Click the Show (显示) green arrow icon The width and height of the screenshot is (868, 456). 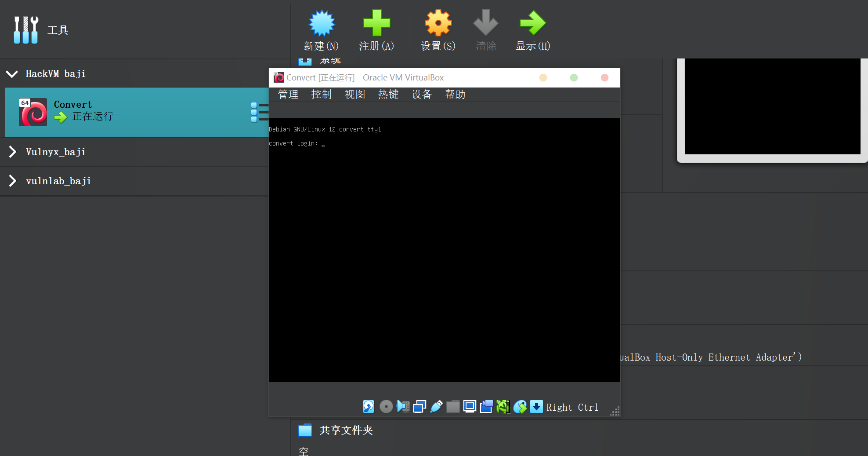point(532,23)
